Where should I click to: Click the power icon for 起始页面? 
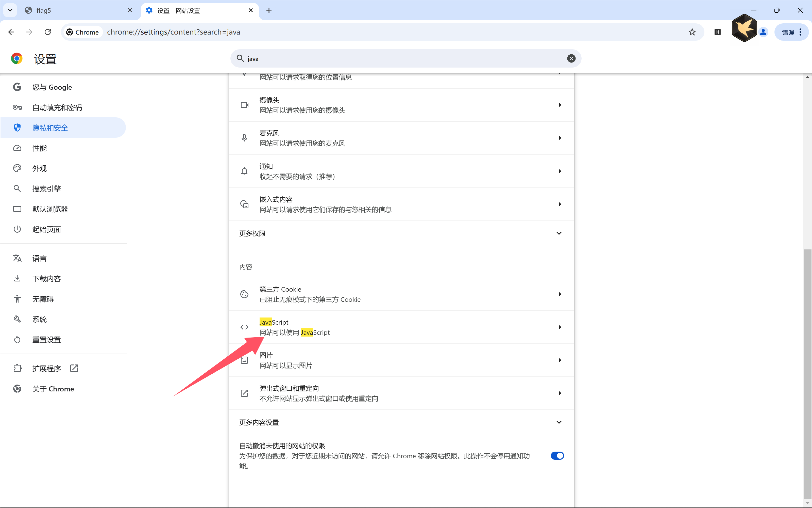17,229
